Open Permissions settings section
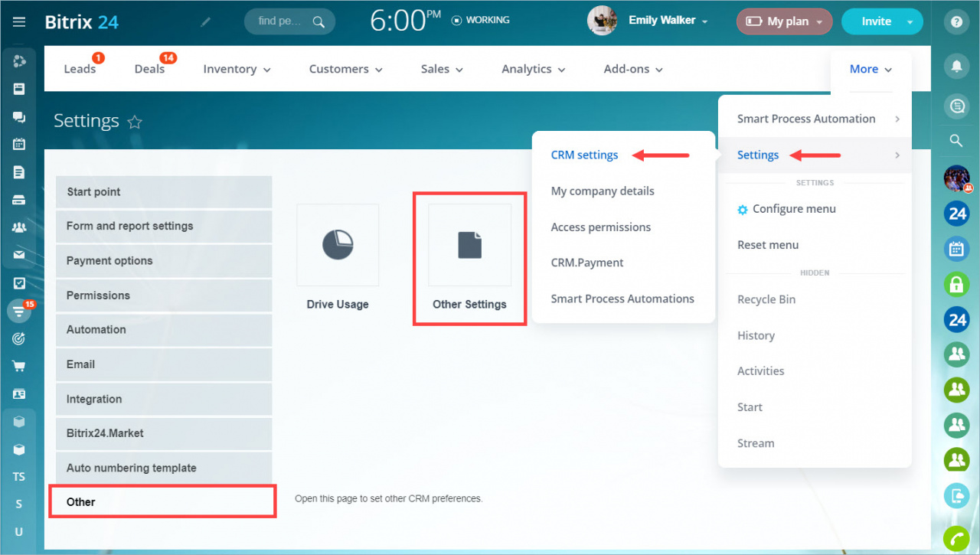 pos(164,295)
